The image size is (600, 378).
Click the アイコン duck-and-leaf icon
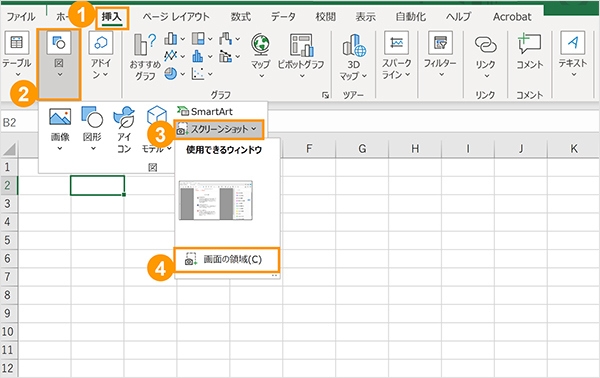pyautogui.click(x=124, y=117)
